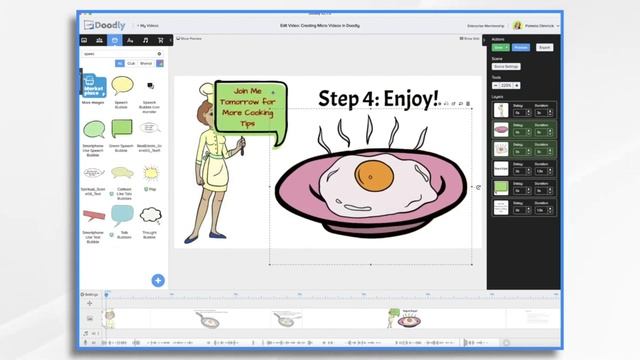Select the pink plate layer thumbnail
Screen dimensions: 640x360
point(501,129)
